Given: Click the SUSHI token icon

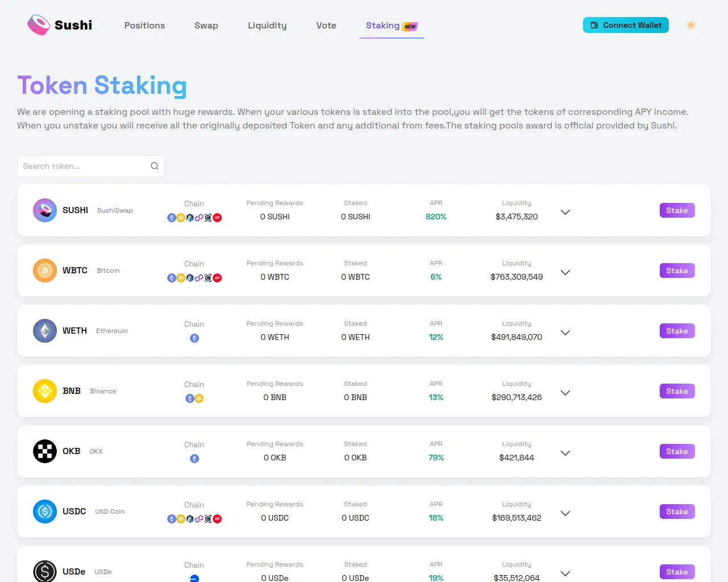Looking at the screenshot, I should 45,210.
